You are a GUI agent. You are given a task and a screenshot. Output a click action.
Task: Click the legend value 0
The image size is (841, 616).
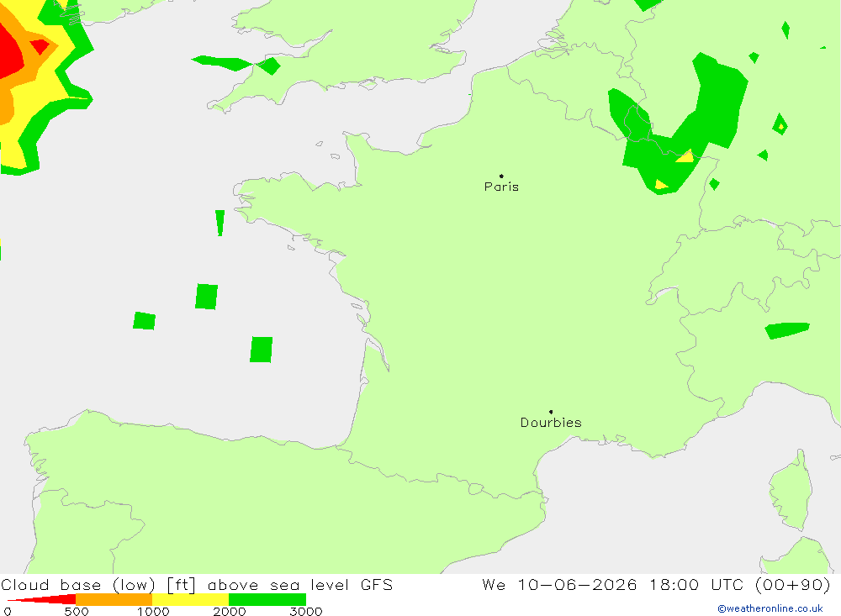pos(8,611)
